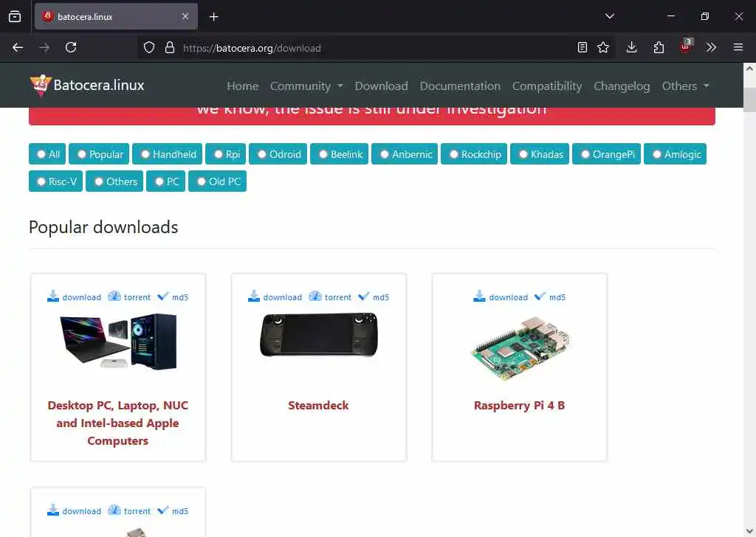Toggle reader view icon in address bar
The image size is (756, 537).
583,47
